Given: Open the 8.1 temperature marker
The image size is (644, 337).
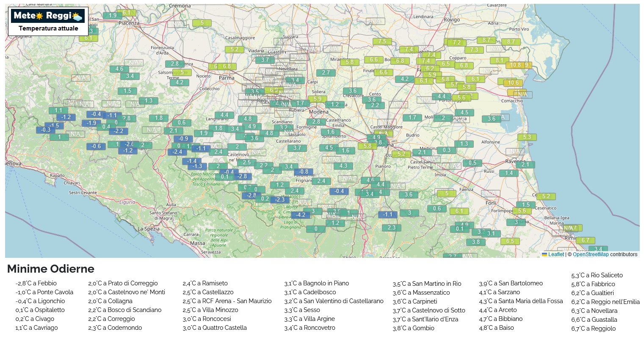Looking at the screenshot, I should (500, 61).
